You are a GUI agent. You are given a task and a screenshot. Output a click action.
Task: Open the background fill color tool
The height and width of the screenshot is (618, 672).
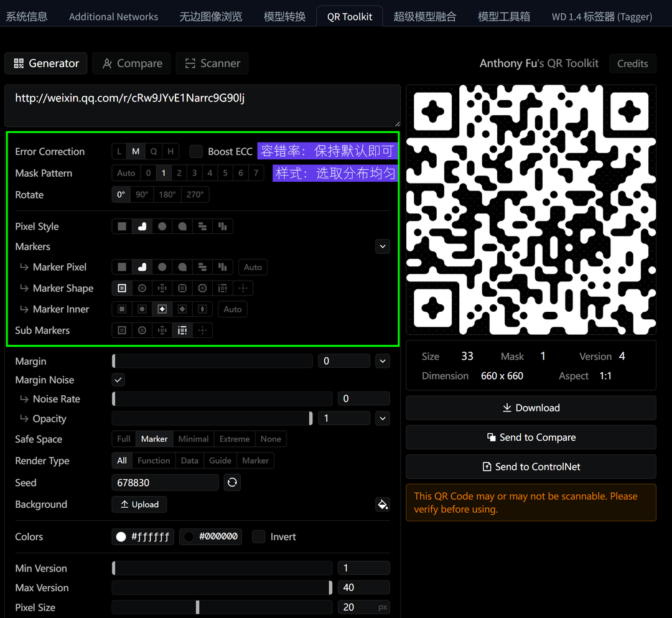(x=383, y=505)
